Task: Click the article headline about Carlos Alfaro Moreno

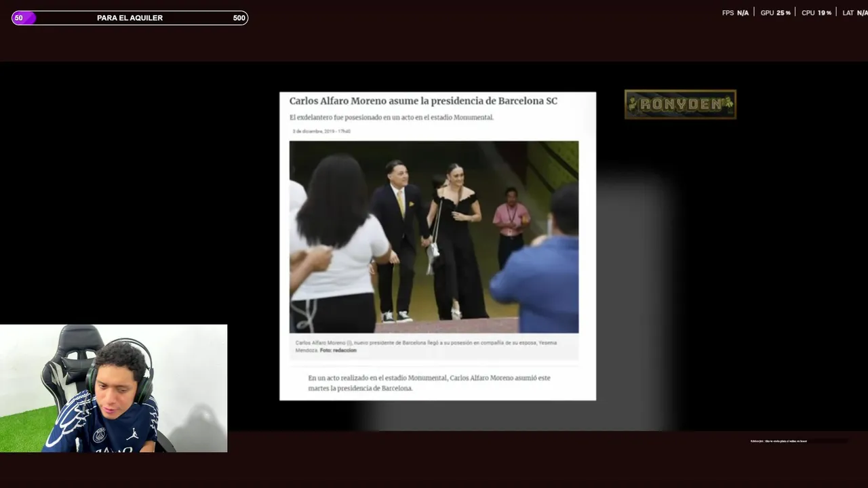Action: coord(423,101)
